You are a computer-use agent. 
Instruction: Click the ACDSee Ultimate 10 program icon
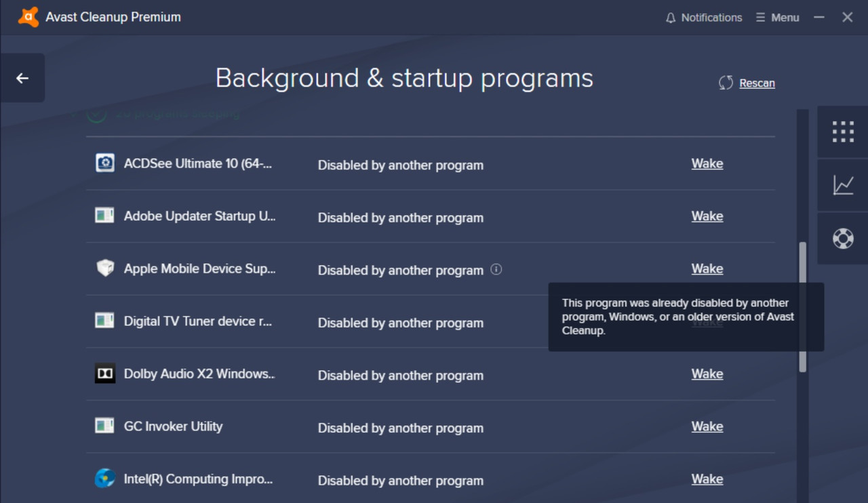(104, 163)
